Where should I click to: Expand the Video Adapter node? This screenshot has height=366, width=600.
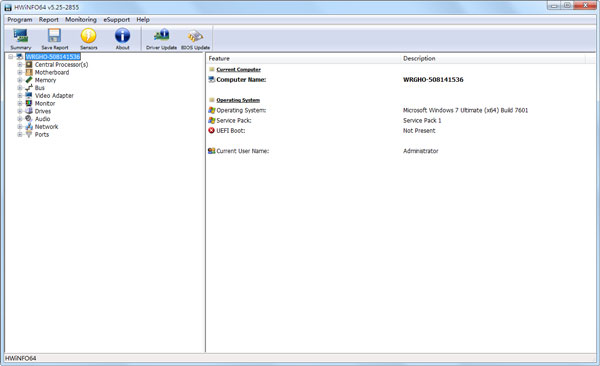coord(20,95)
